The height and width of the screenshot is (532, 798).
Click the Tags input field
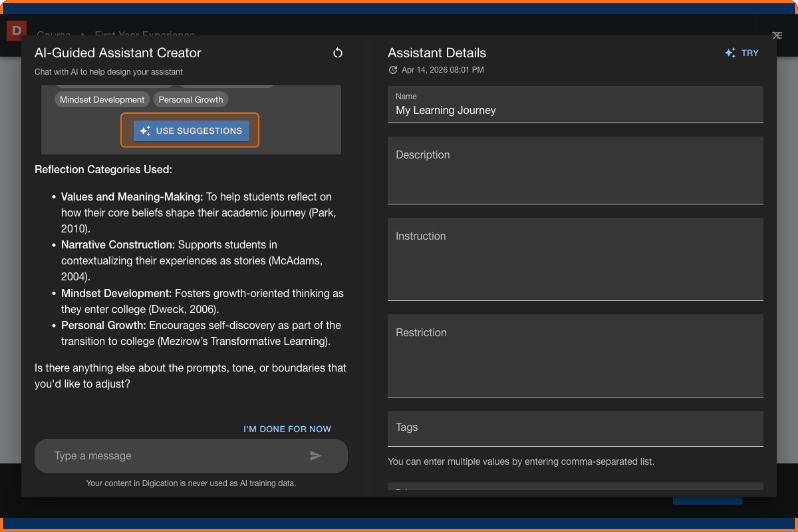[x=575, y=429]
